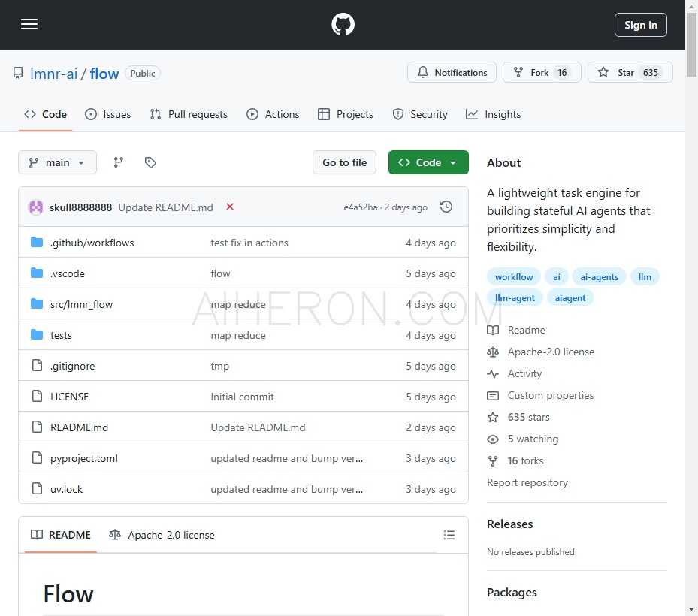Open the .github/workflows folder
698x616 pixels.
[92, 243]
